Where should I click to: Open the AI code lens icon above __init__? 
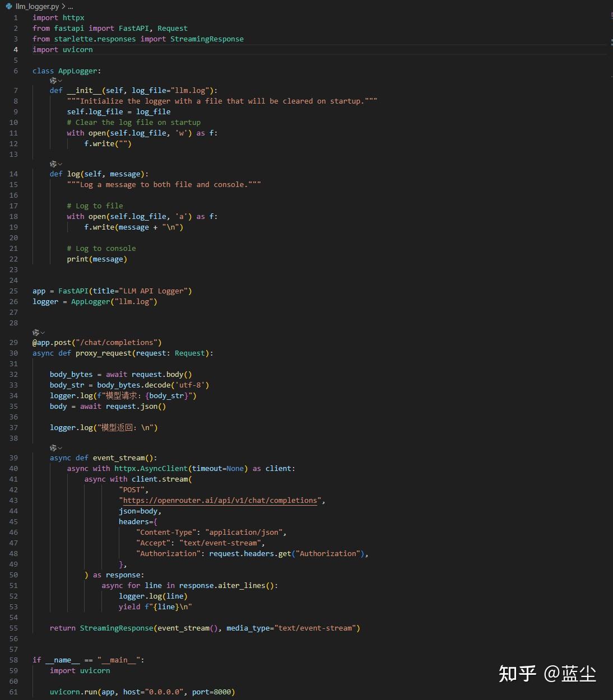[x=53, y=81]
